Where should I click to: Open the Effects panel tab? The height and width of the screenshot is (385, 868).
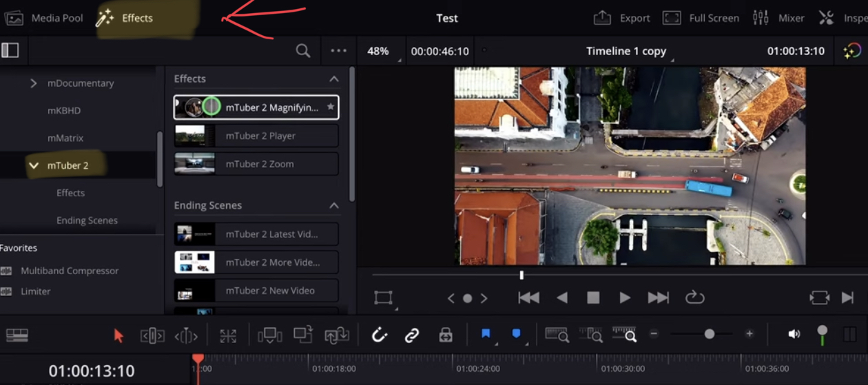coord(125,18)
